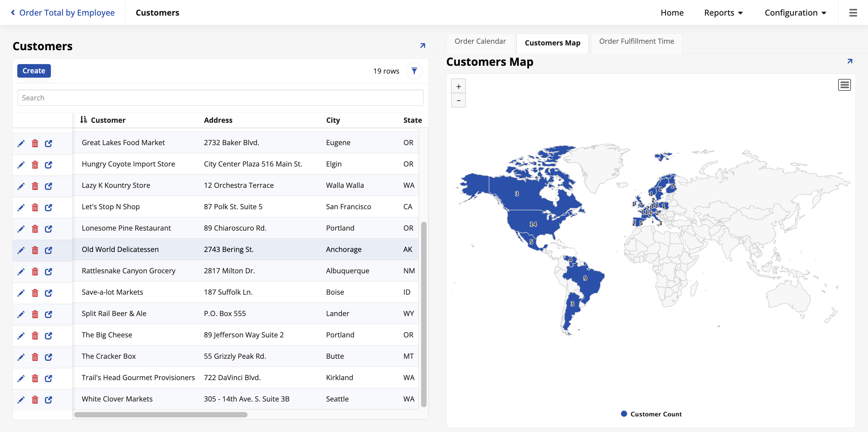The image size is (868, 432).
Task: Expand the Customers table to fullscreen
Action: tap(422, 45)
